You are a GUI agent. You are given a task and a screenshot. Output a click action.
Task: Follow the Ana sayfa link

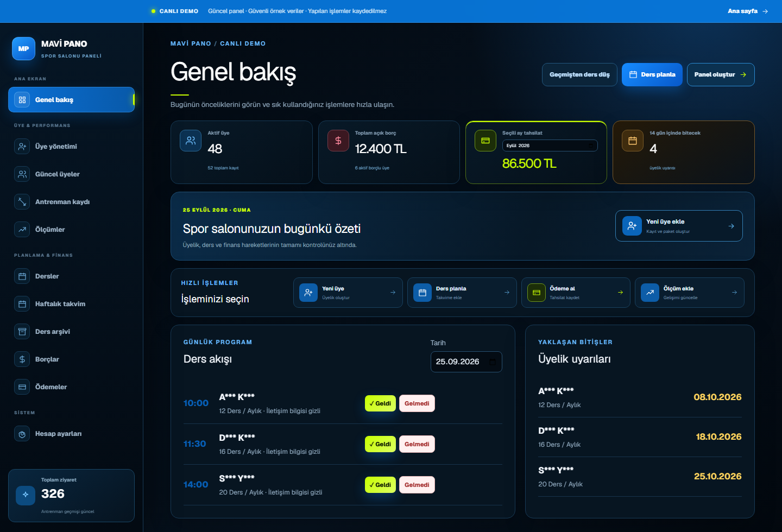click(x=748, y=11)
